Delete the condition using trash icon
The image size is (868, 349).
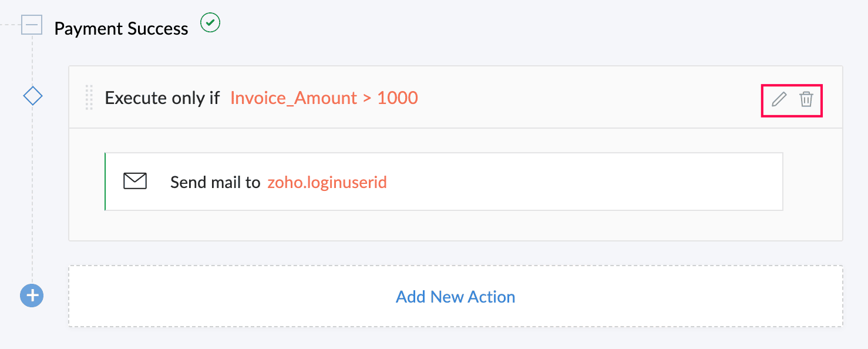[806, 99]
